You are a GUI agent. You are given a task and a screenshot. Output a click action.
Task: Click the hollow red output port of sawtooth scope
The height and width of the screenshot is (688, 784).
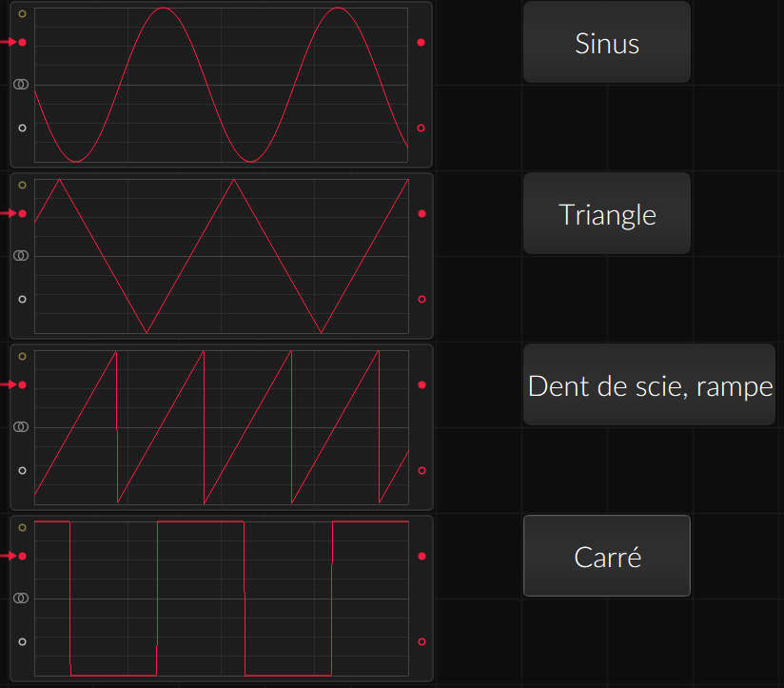click(422, 470)
